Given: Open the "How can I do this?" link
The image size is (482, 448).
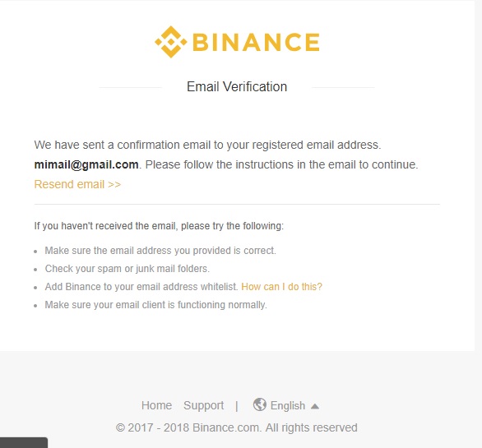Looking at the screenshot, I should [281, 287].
